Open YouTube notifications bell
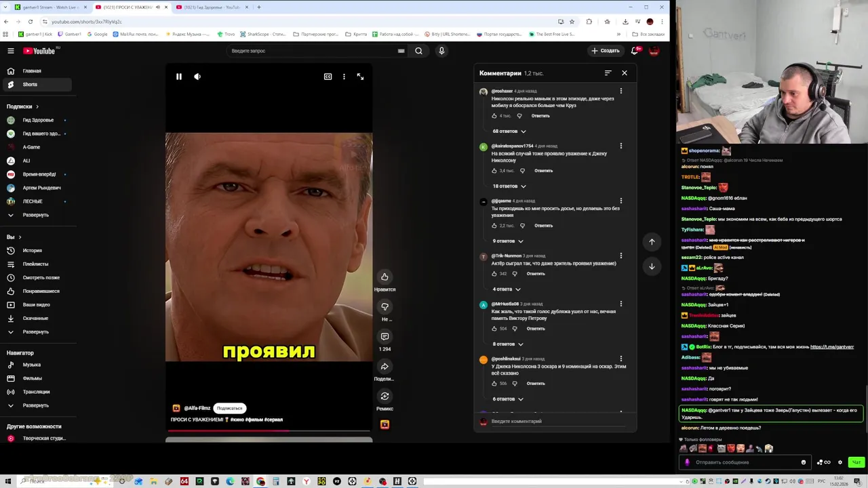The height and width of the screenshot is (488, 868). 635,50
